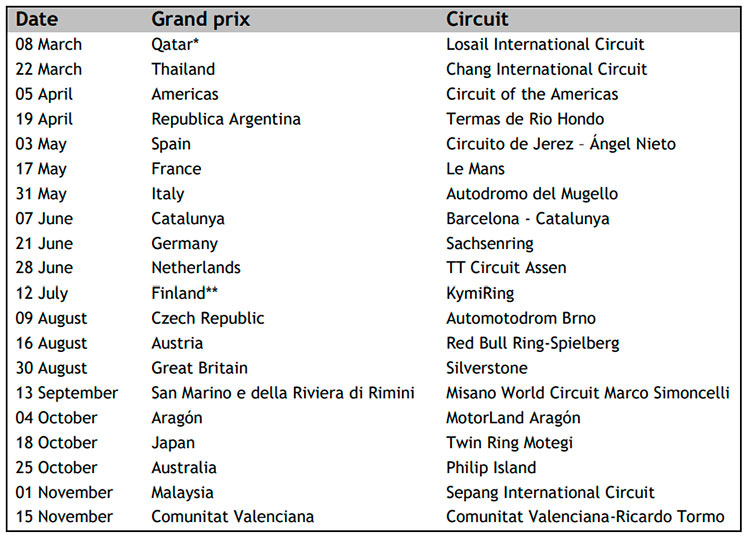Click the Sachsenring circuit text

[x=490, y=243]
